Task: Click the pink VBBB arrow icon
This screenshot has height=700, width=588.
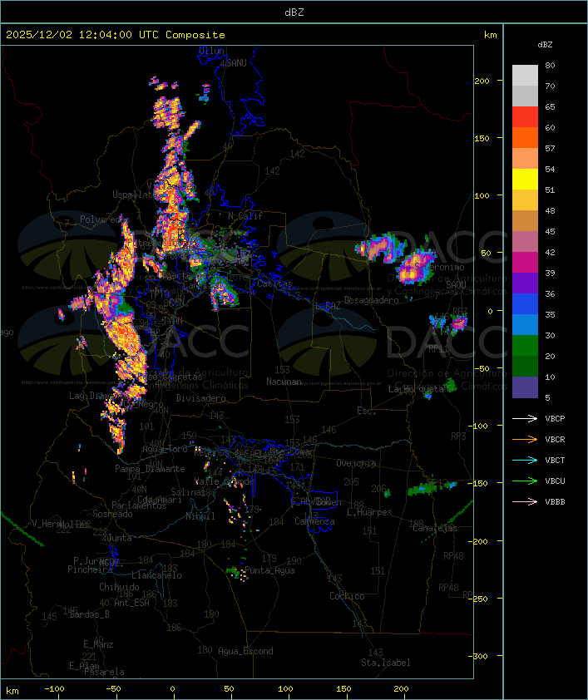Action: point(525,502)
